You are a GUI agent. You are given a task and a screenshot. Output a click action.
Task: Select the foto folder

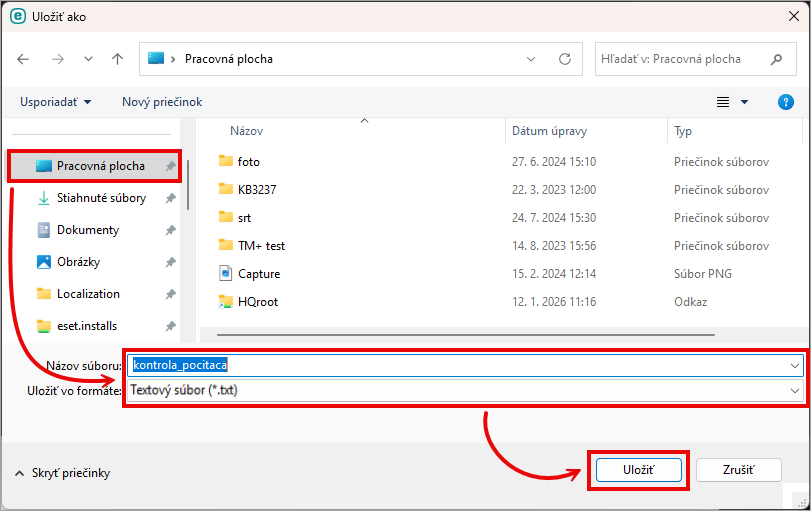(x=249, y=161)
